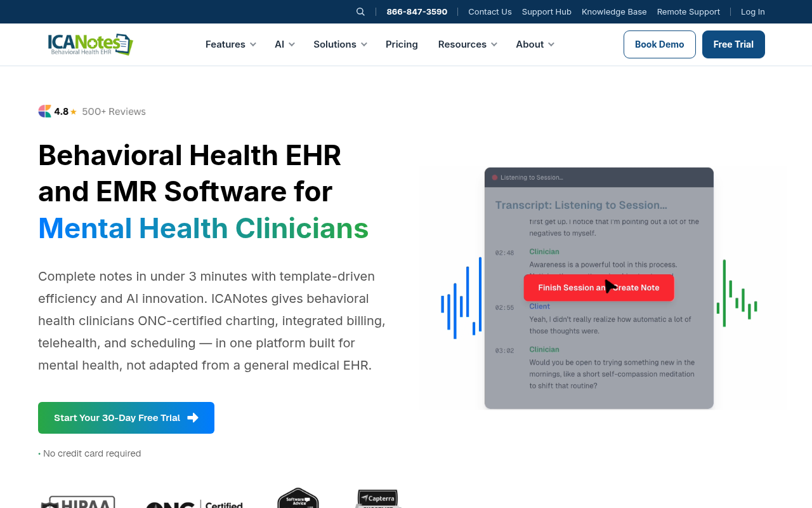The width and height of the screenshot is (812, 508).
Task: Click the green audio waveform graphic
Action: tap(737, 293)
